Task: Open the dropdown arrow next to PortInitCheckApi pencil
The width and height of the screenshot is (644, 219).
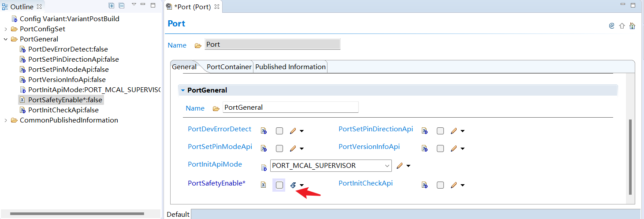Action: point(463,186)
